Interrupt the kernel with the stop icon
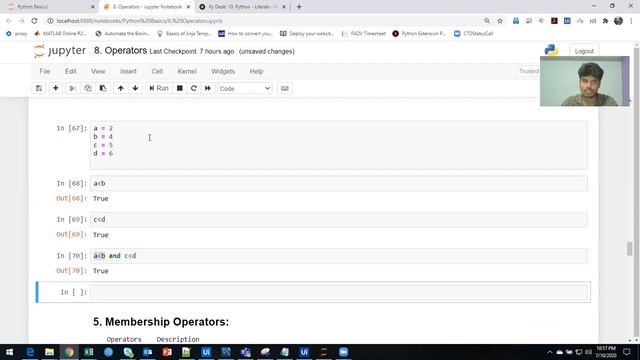Screen dimensions: 640x360 click(x=180, y=88)
